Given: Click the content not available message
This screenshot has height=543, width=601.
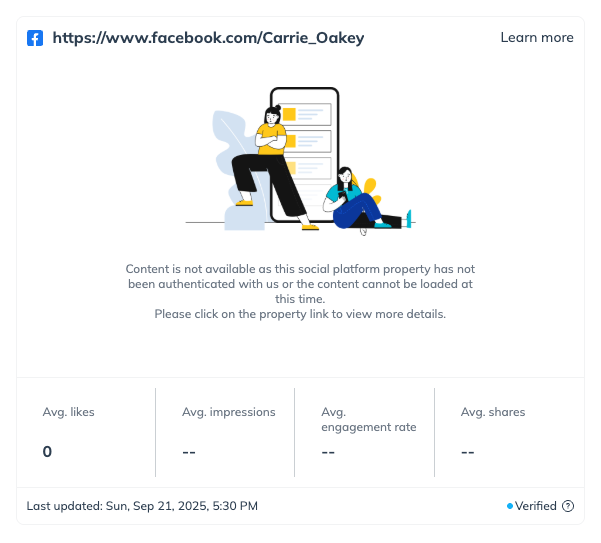Looking at the screenshot, I should click(300, 291).
